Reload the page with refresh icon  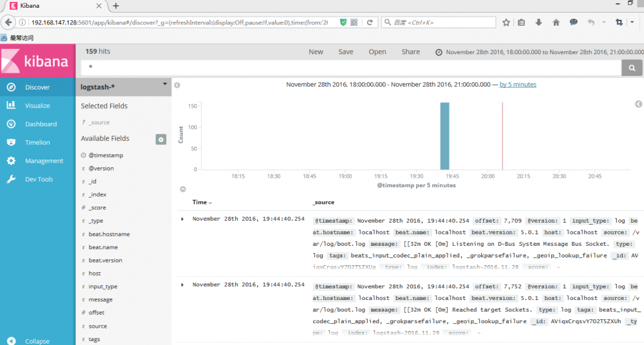[x=370, y=23]
